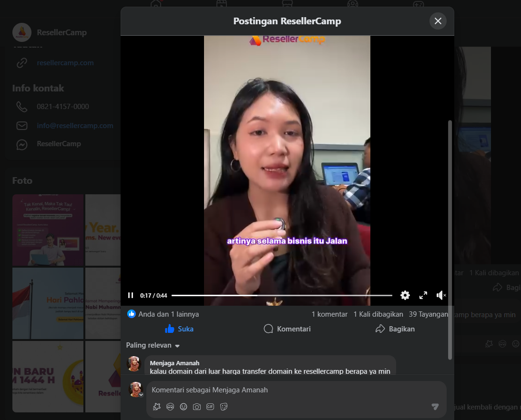Open video settings gear
Screen dimensions: 521x420
(405, 295)
